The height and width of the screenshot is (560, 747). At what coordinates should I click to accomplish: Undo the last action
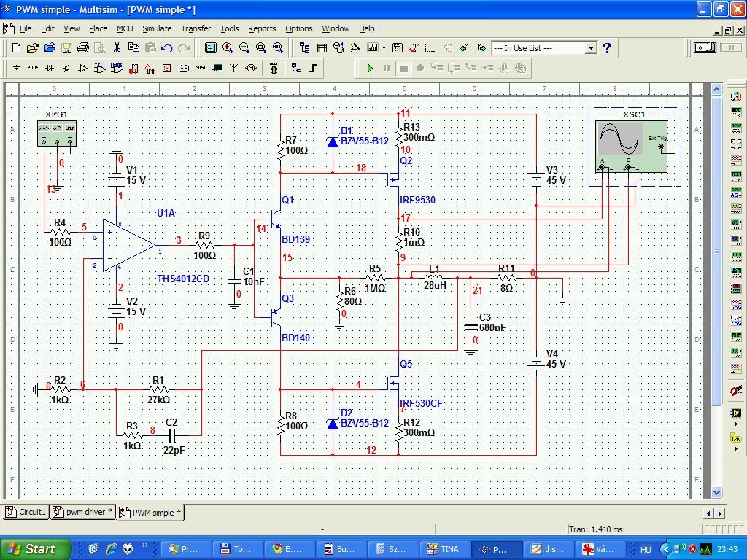[167, 48]
